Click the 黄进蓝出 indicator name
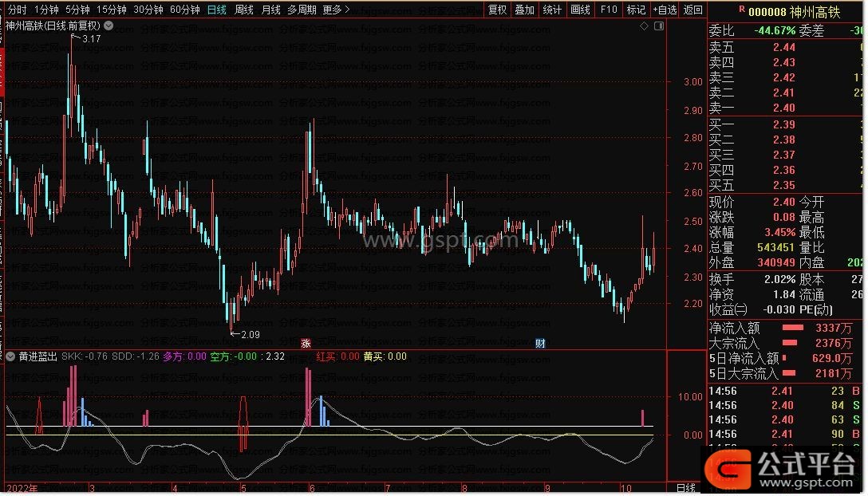Image resolution: width=868 pixels, height=496 pixels. click(37, 356)
